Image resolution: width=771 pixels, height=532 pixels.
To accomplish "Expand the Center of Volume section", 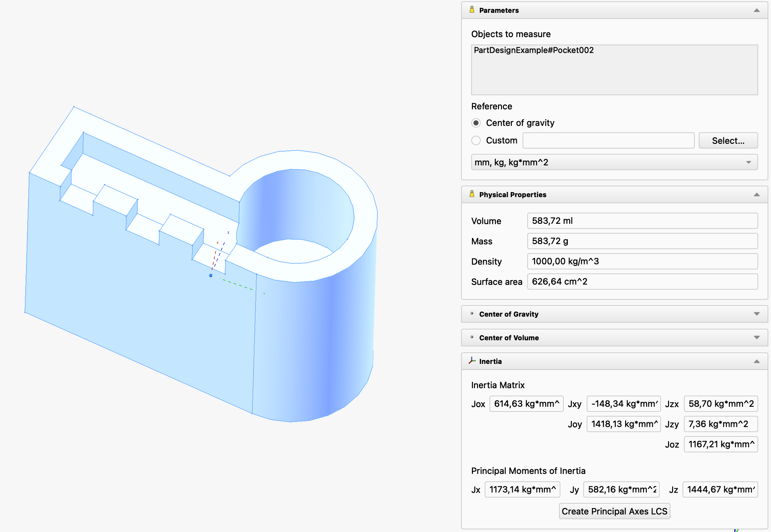I will pos(756,338).
